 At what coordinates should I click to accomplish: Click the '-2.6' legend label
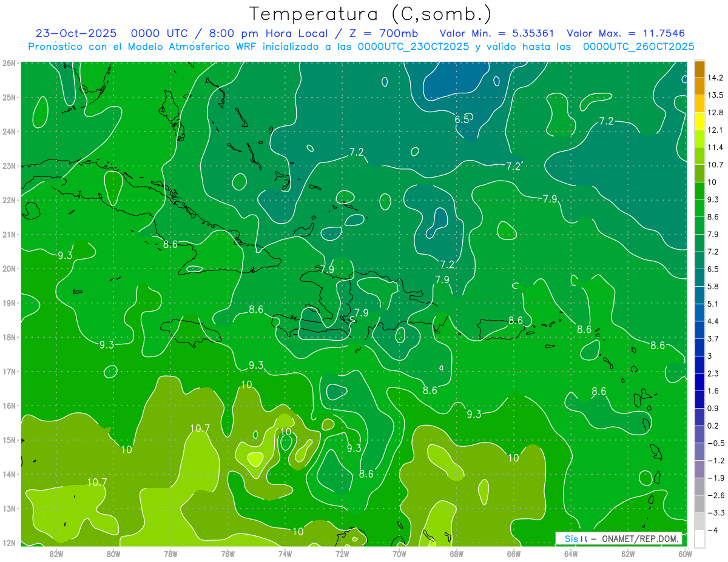[x=716, y=495]
